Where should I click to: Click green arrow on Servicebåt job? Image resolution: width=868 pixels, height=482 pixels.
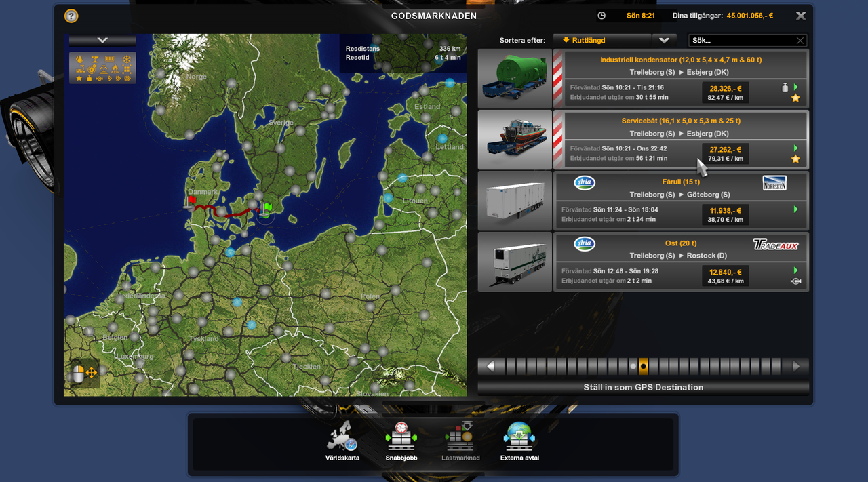click(x=796, y=148)
